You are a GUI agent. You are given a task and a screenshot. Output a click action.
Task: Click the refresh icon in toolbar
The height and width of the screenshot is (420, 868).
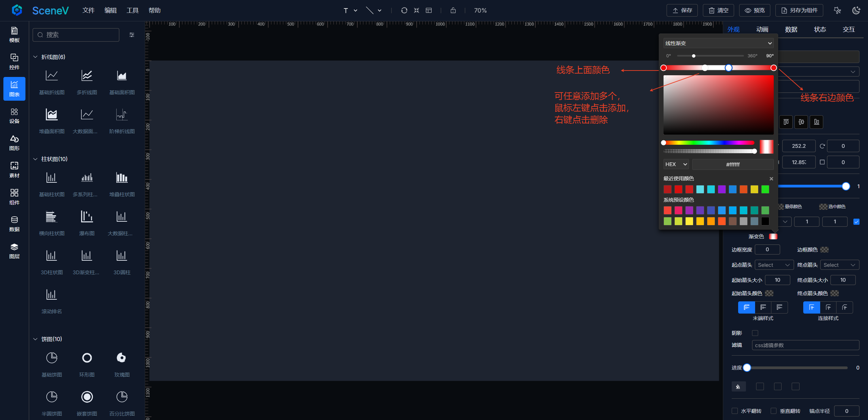pyautogui.click(x=404, y=11)
